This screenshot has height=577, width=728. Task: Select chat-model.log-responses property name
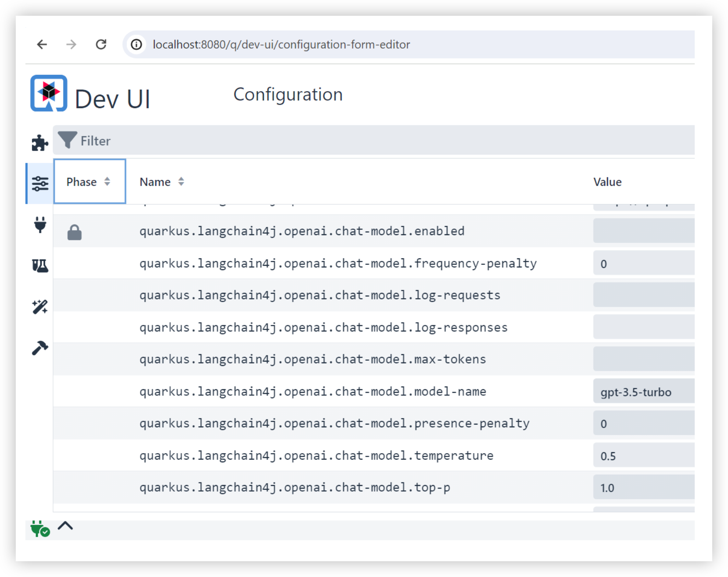(323, 327)
